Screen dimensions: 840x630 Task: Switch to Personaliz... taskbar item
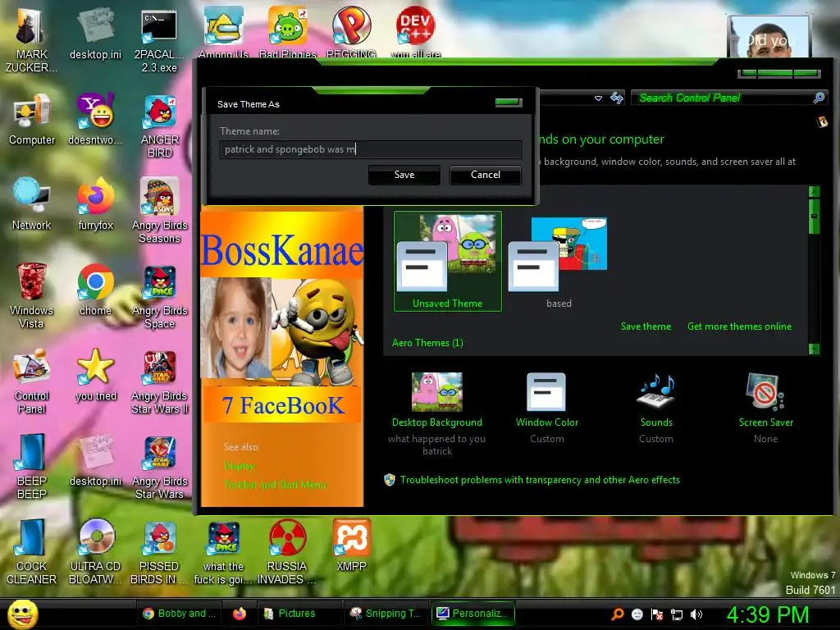click(473, 614)
